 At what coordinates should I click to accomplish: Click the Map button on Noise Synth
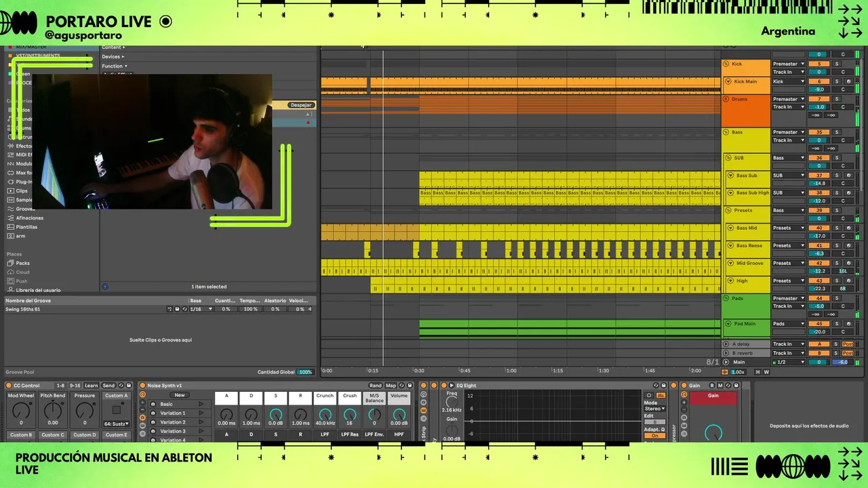[391, 386]
